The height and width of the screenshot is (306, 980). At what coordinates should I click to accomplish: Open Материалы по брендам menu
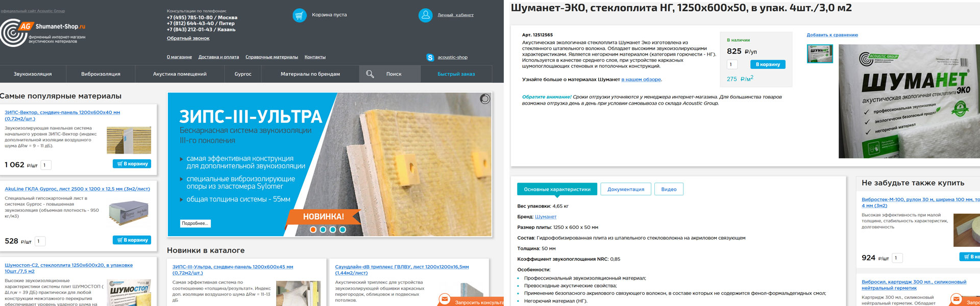point(310,74)
